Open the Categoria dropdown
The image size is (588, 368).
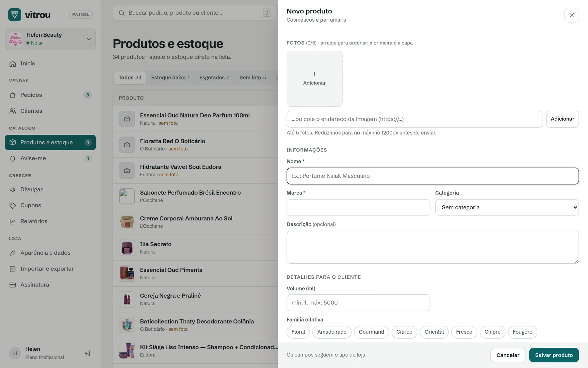pyautogui.click(x=507, y=207)
